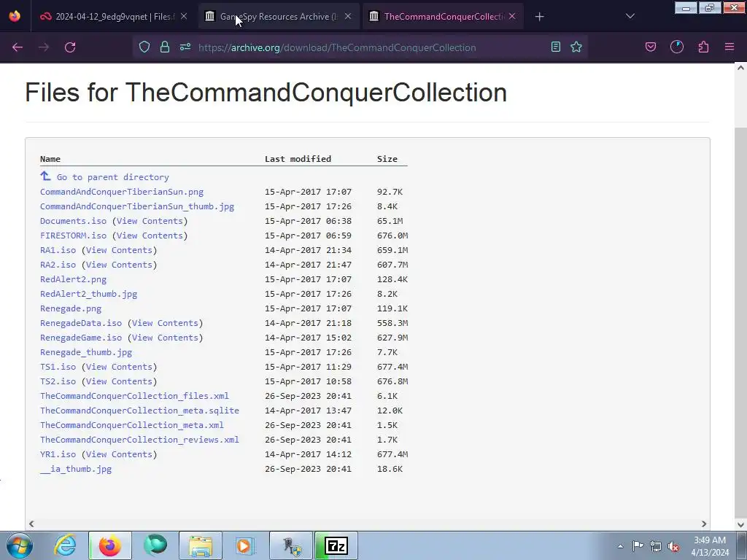Reload the current page
The image size is (747, 560).
click(x=70, y=47)
